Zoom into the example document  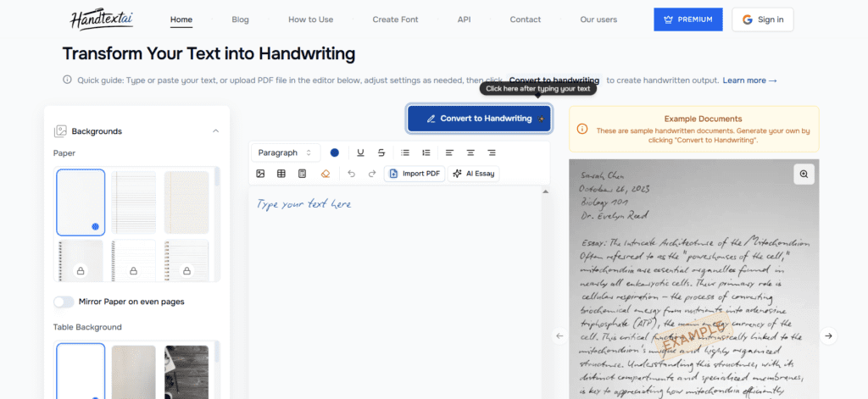[x=804, y=174]
